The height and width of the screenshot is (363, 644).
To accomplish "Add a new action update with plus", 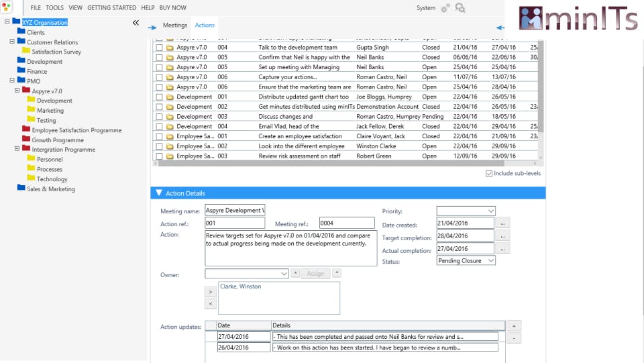I will click(x=514, y=326).
